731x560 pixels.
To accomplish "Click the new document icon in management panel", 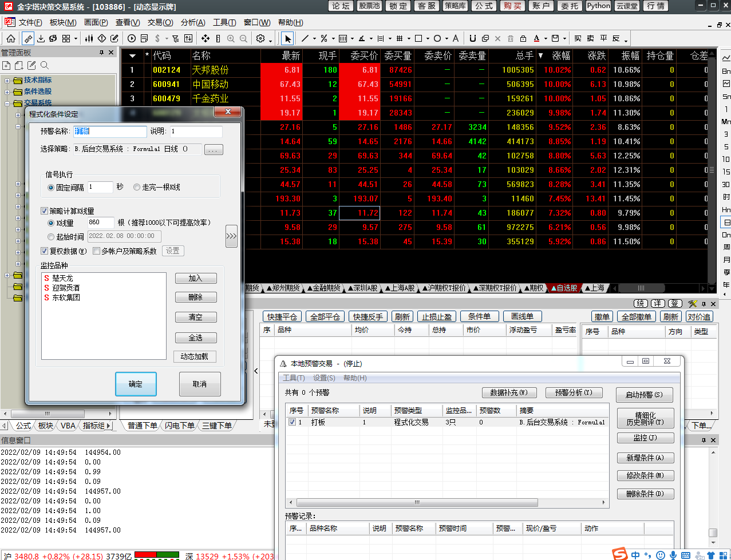I will coord(6,65).
